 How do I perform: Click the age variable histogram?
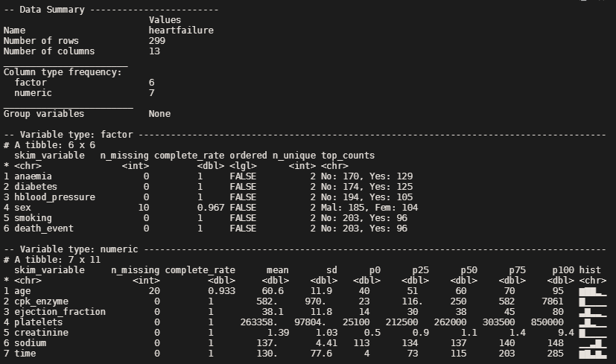(593, 291)
